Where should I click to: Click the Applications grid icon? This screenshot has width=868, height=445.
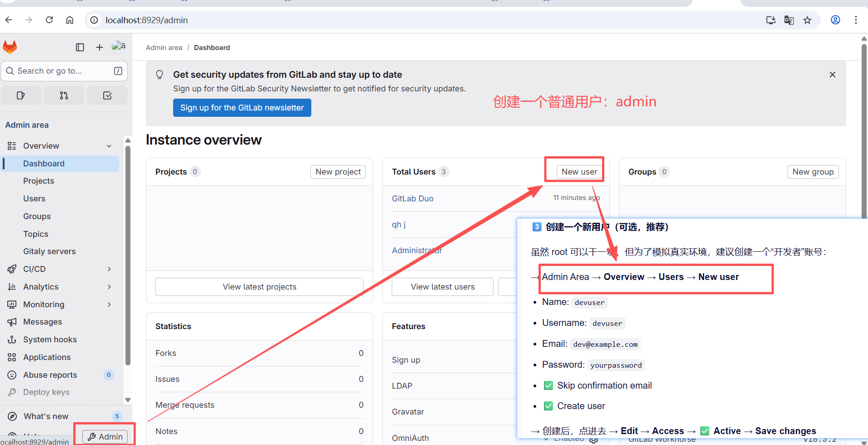(12, 357)
